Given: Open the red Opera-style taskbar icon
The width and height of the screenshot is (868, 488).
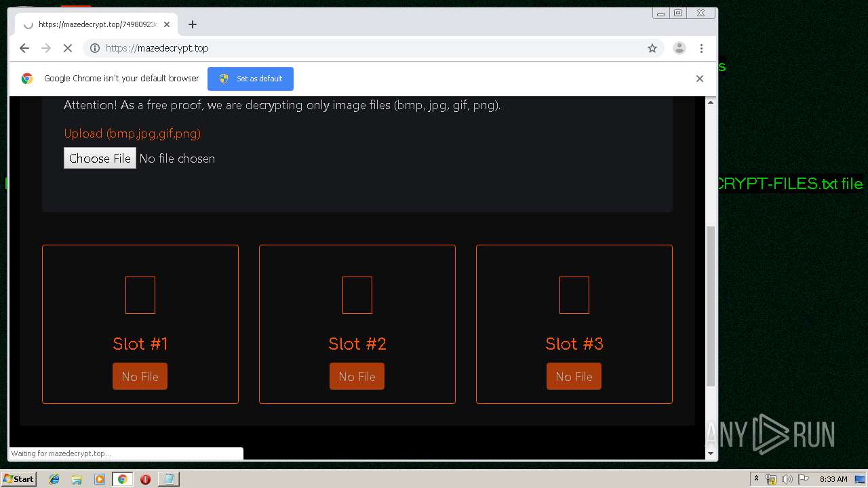Looking at the screenshot, I should (145, 479).
